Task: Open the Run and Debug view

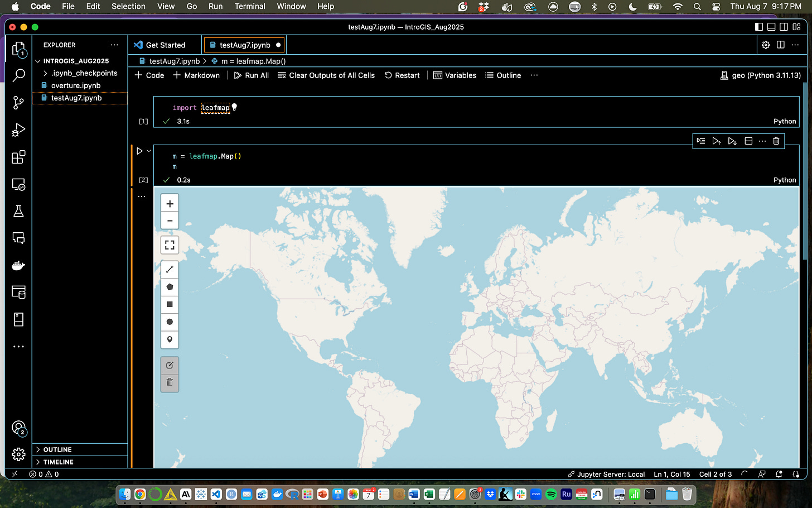Action: [x=18, y=130]
